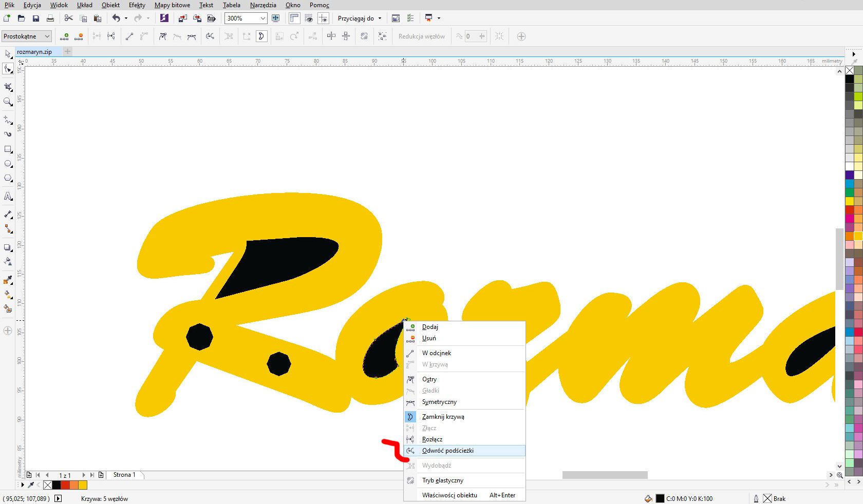Select the Crop tool in toolbox
The width and height of the screenshot is (863, 504).
(x=8, y=87)
